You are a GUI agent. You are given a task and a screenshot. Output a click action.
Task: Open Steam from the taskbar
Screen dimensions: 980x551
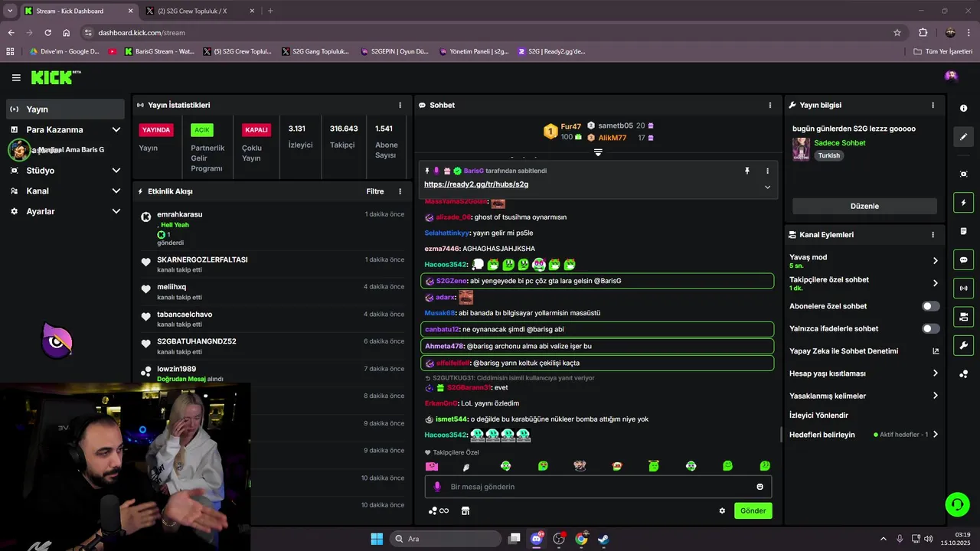tap(603, 539)
